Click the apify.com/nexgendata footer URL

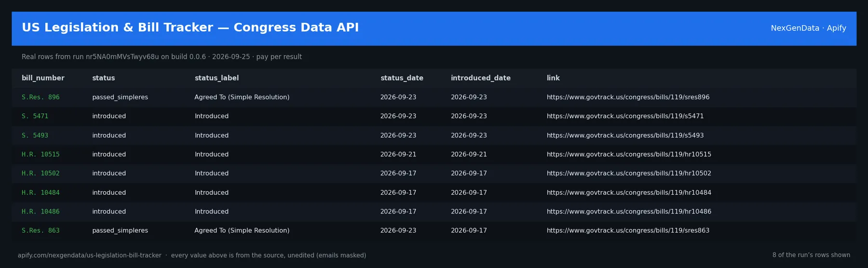[x=90, y=255]
